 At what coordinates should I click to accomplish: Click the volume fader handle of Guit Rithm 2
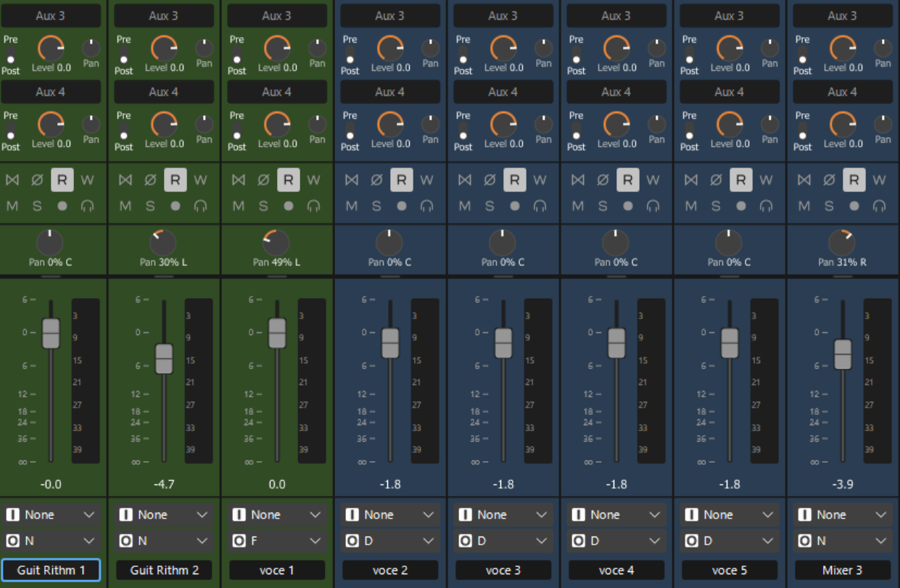point(164,358)
